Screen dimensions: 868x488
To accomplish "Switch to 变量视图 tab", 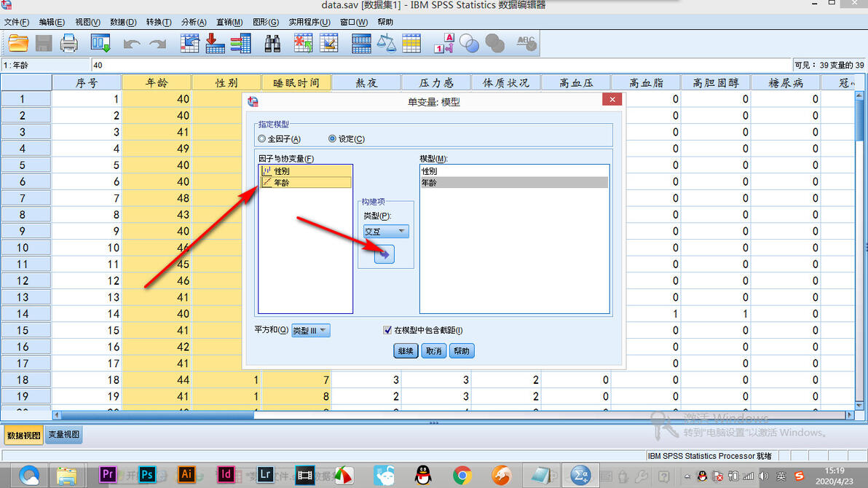I will pos(63,435).
